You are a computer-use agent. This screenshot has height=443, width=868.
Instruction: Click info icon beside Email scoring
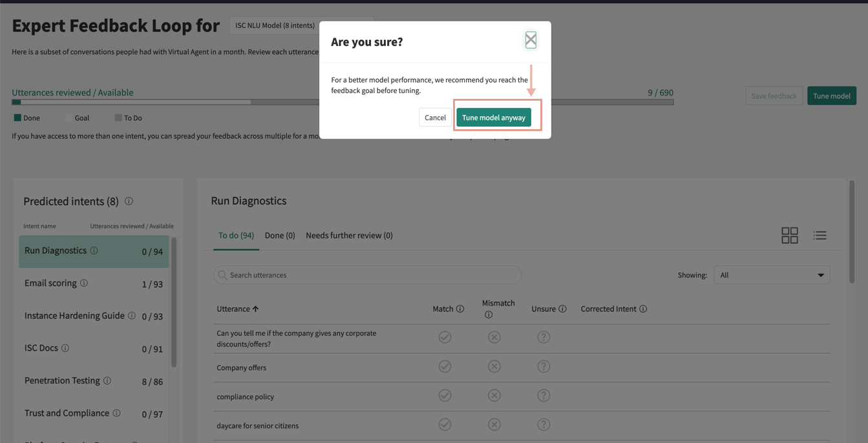tap(83, 283)
